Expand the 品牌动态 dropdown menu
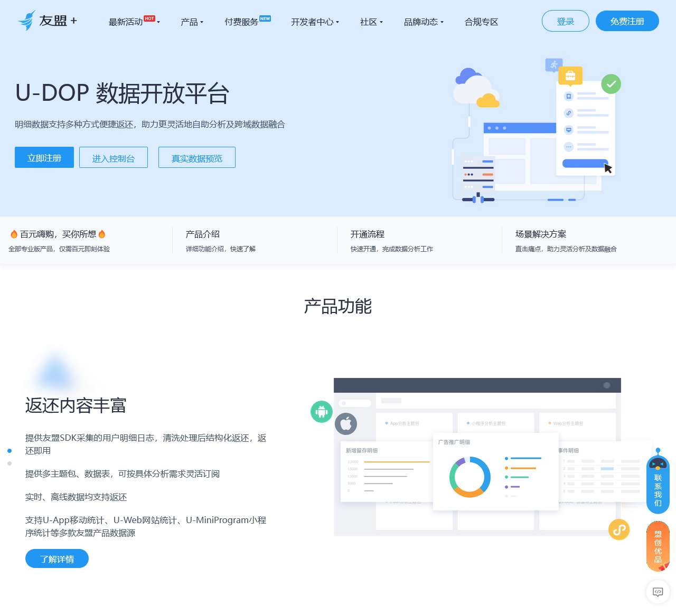This screenshot has width=676, height=616. (x=424, y=22)
